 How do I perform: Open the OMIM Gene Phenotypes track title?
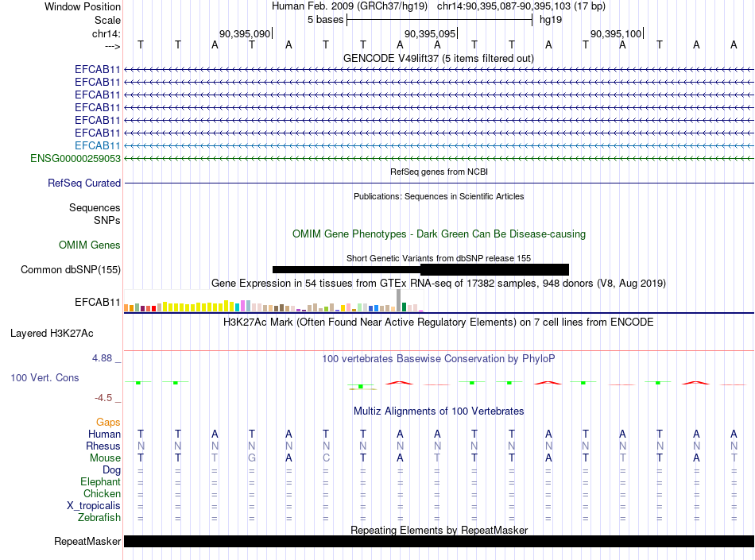point(439,234)
